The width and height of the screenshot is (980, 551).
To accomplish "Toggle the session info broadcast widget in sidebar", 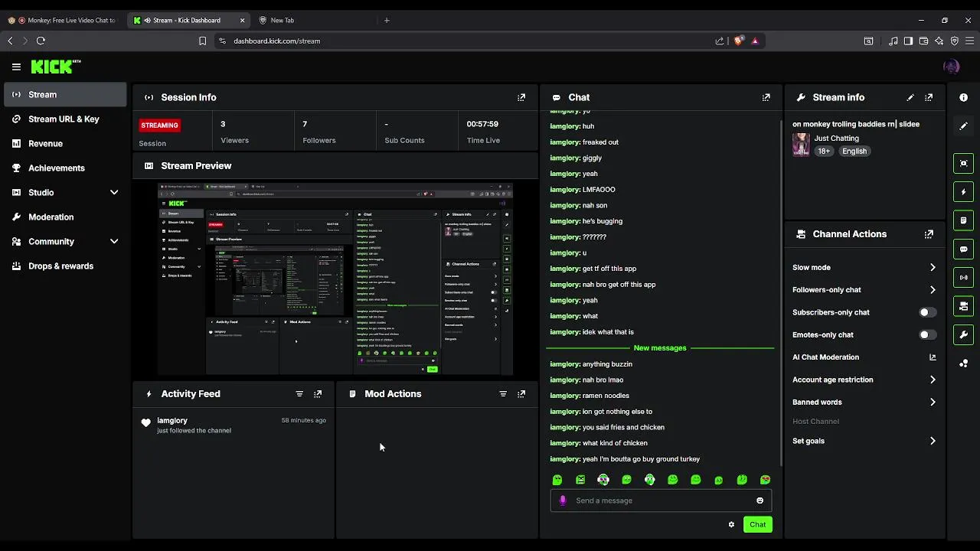I will tap(963, 277).
